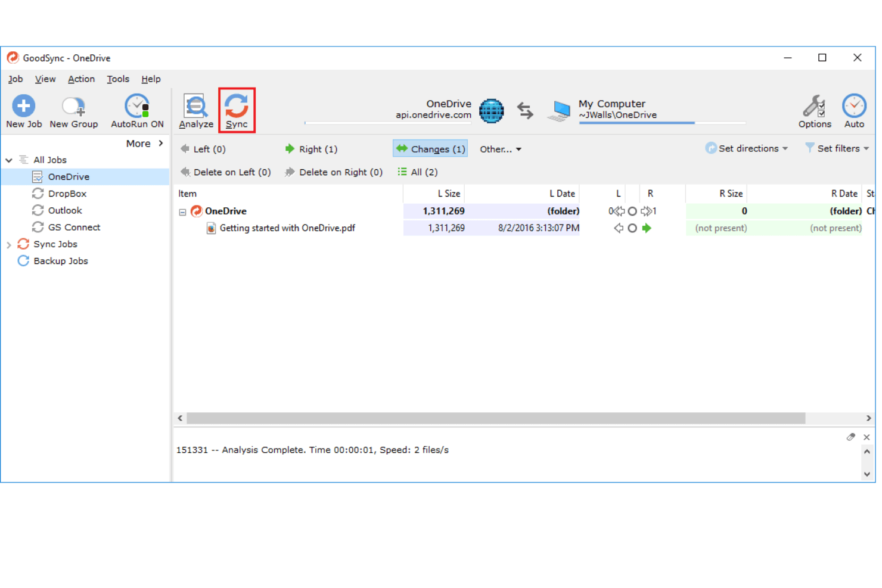Open the Job menu

pyautogui.click(x=15, y=79)
